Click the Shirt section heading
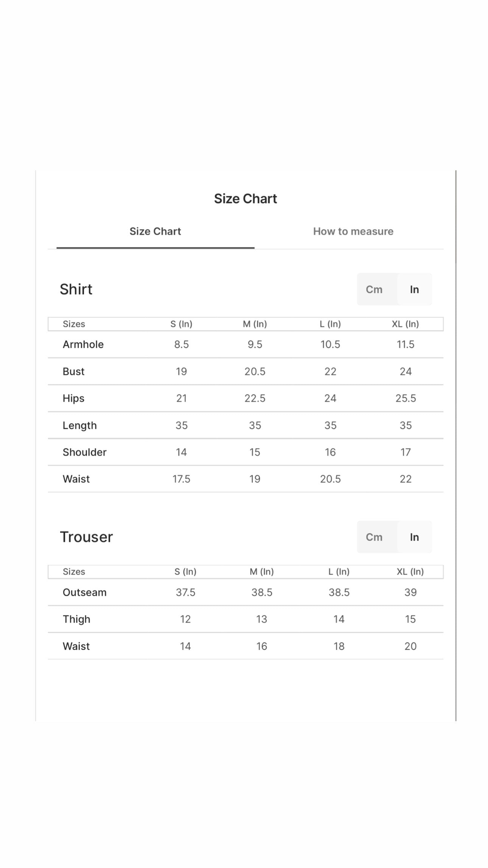 click(76, 289)
